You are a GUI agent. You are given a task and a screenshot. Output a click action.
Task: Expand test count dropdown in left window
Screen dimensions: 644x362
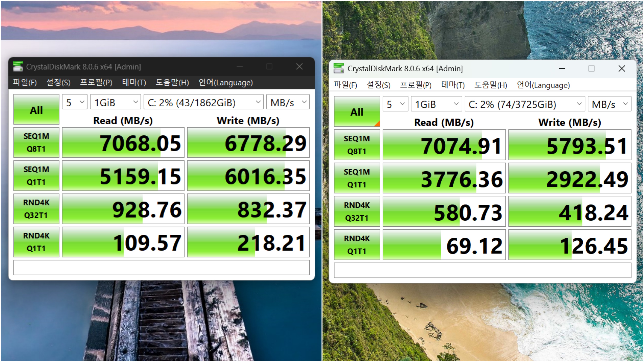pos(74,102)
